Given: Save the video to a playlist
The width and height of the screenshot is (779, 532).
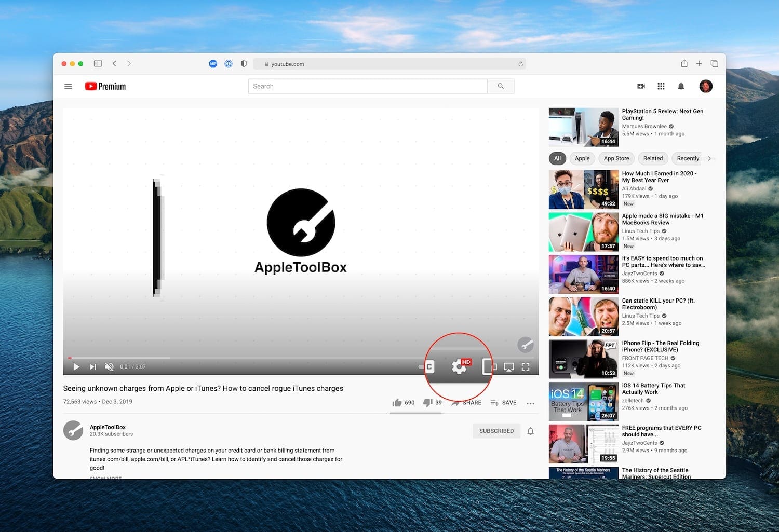Looking at the screenshot, I should click(503, 403).
